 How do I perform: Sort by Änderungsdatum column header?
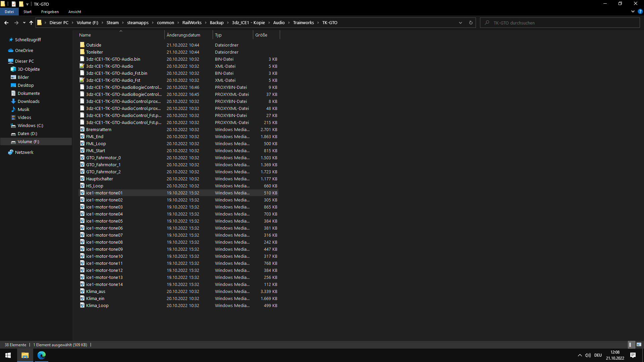(x=183, y=35)
